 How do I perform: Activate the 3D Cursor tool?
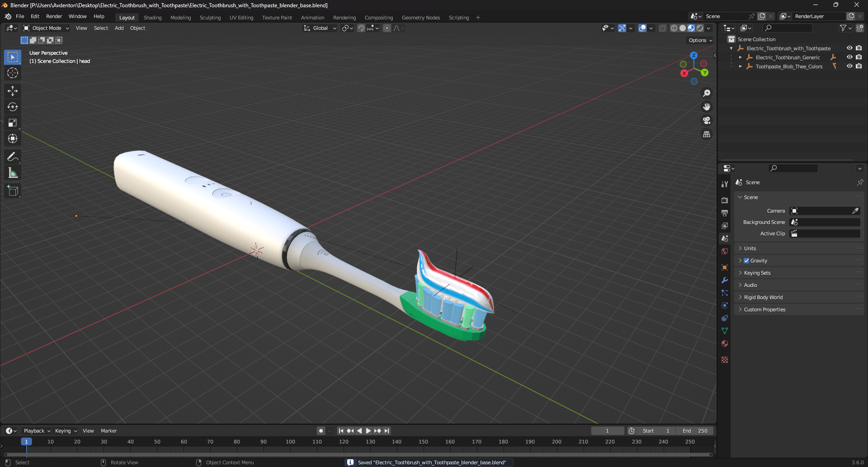click(13, 73)
